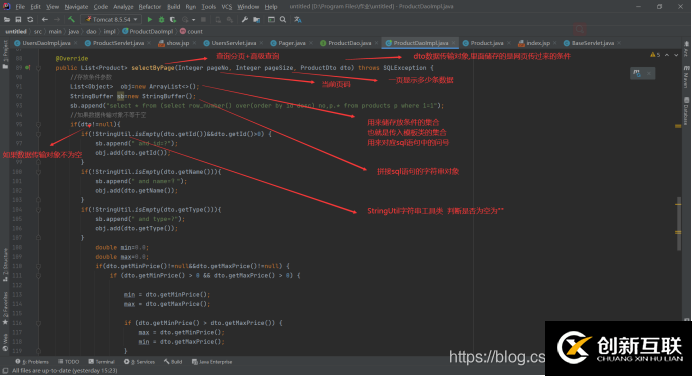Switch to the UsersDaoImpl.java tab
The width and height of the screenshot is (692, 376).
46,43
